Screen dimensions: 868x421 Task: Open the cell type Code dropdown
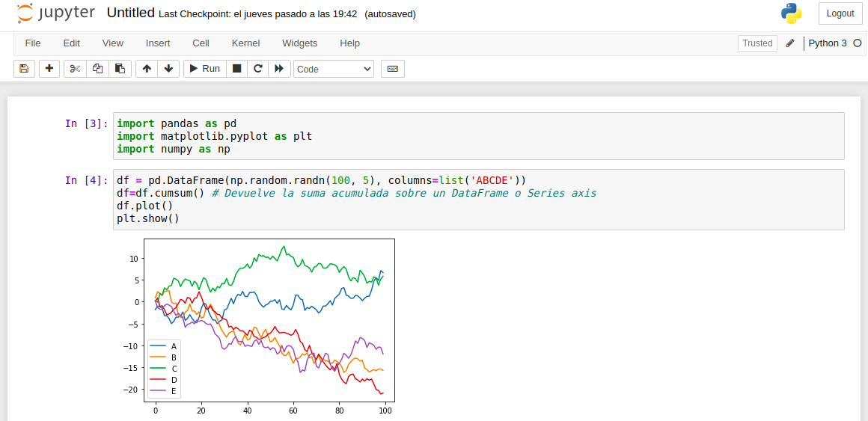point(334,69)
